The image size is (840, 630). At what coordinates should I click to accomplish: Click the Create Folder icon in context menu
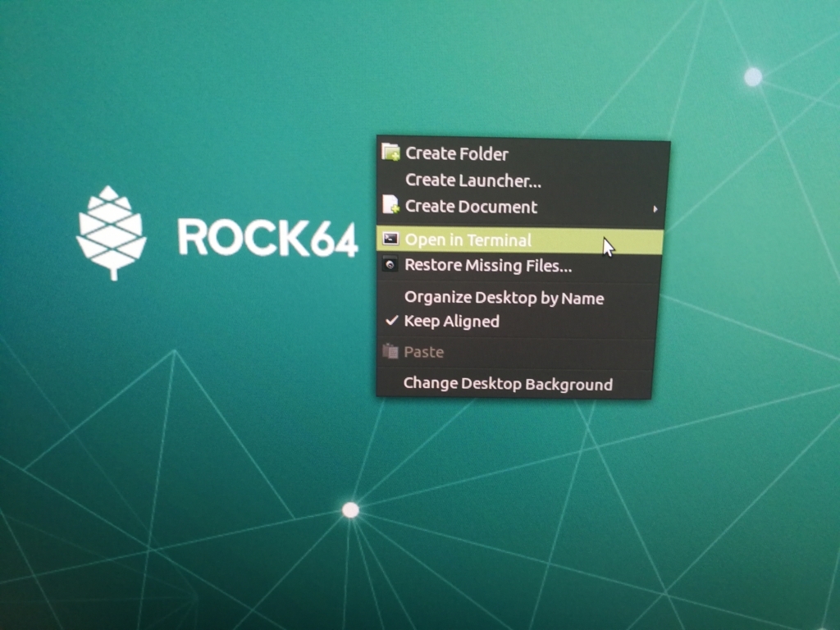coord(390,152)
